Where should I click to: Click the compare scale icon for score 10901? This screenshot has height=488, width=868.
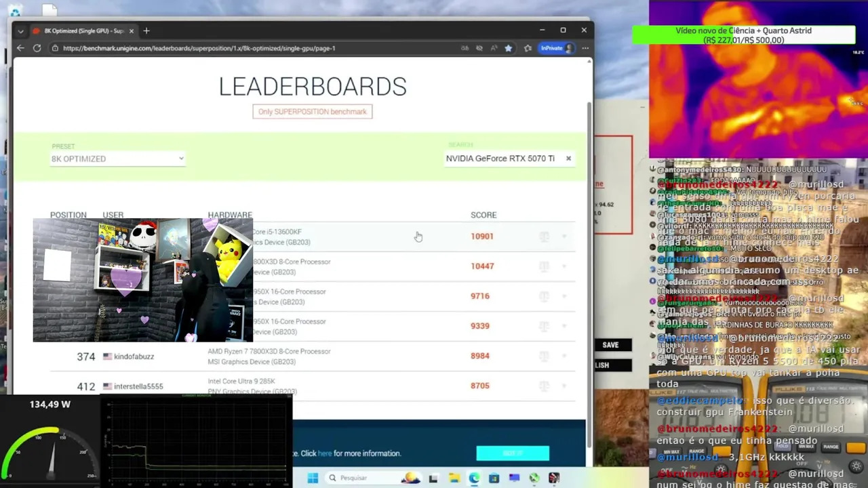pyautogui.click(x=544, y=237)
